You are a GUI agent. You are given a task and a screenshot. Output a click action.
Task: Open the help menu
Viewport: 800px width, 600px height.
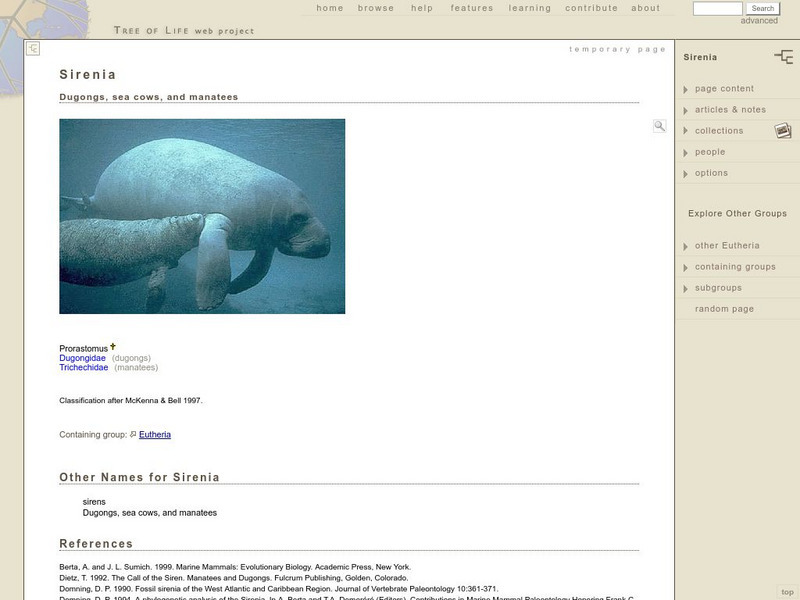422,8
